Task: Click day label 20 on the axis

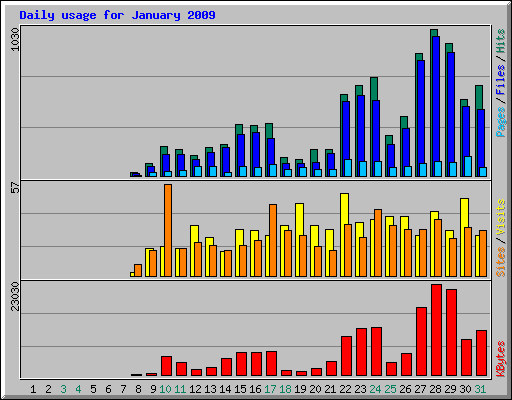Action: (315, 389)
